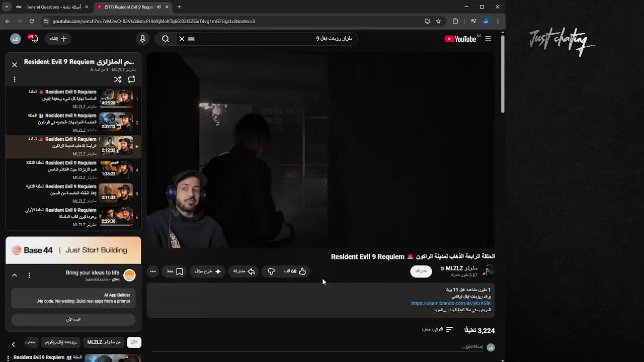Subscribe to MLZLZ channel
This screenshot has width=644, height=362.
coord(421,271)
